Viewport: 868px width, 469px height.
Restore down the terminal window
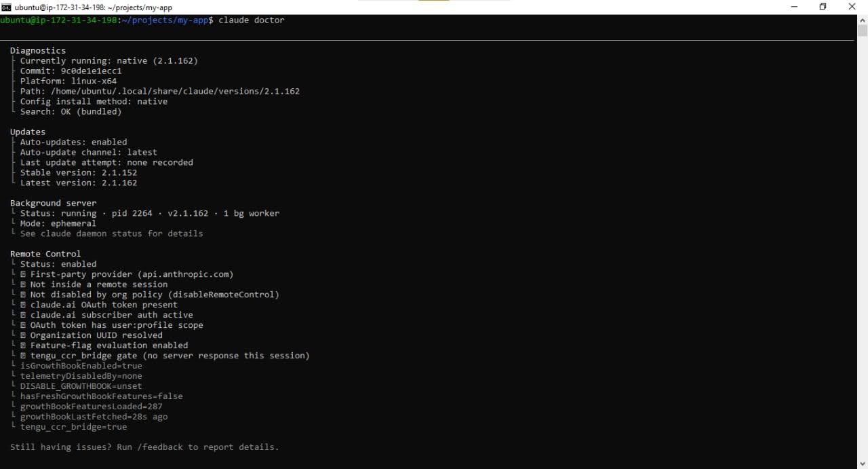tap(823, 7)
